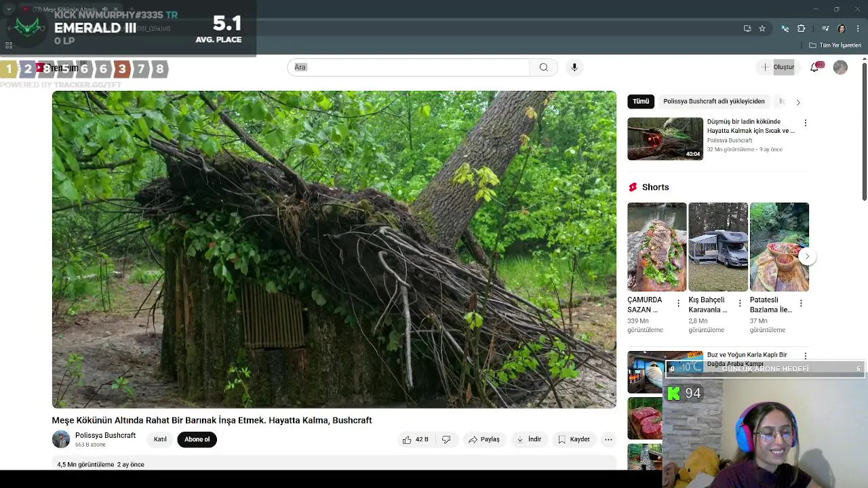Select the Tümü filter chip

click(641, 101)
